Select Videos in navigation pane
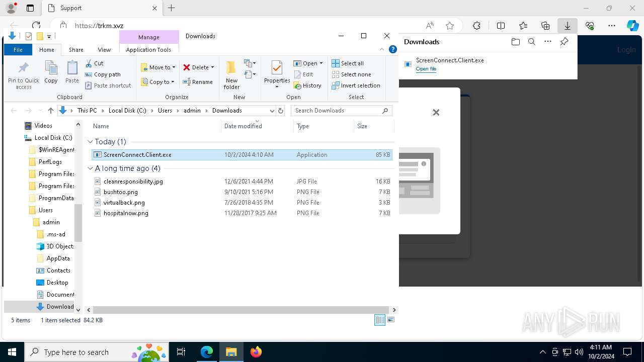Viewport: 644px width, 362px height. click(x=43, y=126)
